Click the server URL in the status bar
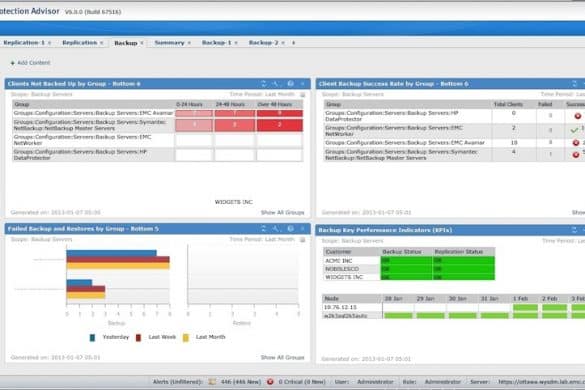This screenshot has width=585, height=390. (541, 382)
